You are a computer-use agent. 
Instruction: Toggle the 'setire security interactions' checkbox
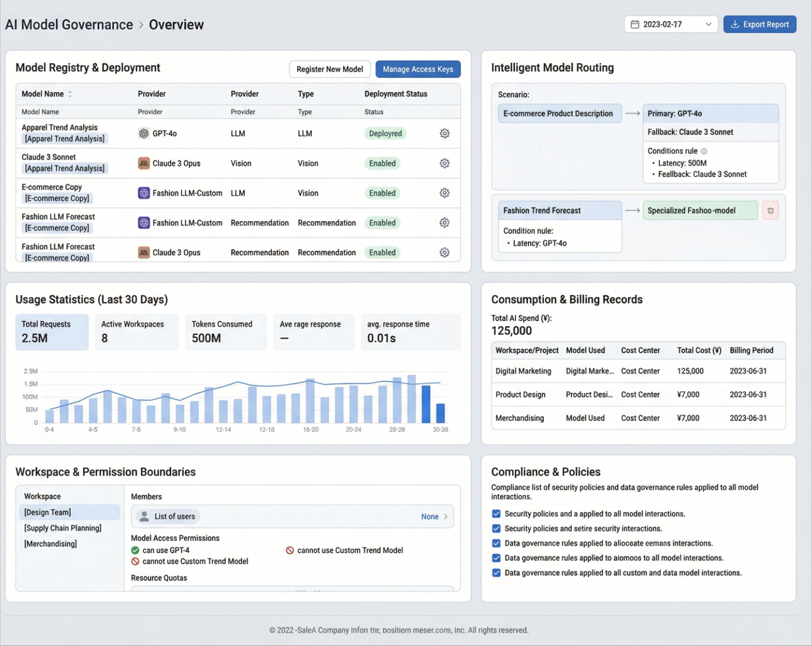496,528
